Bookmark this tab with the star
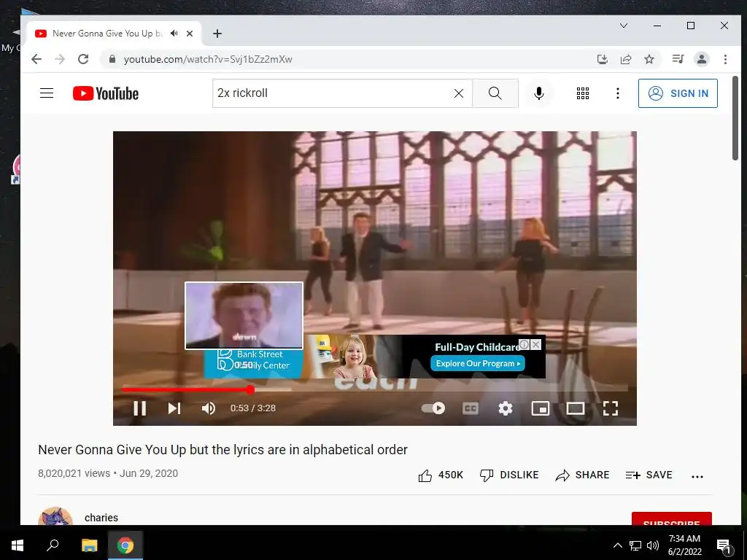The height and width of the screenshot is (560, 747). point(649,59)
